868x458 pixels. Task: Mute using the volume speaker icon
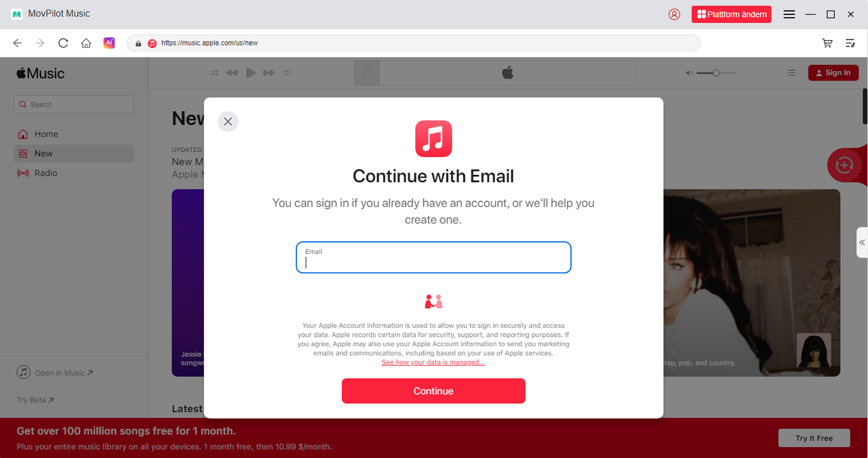(x=689, y=72)
